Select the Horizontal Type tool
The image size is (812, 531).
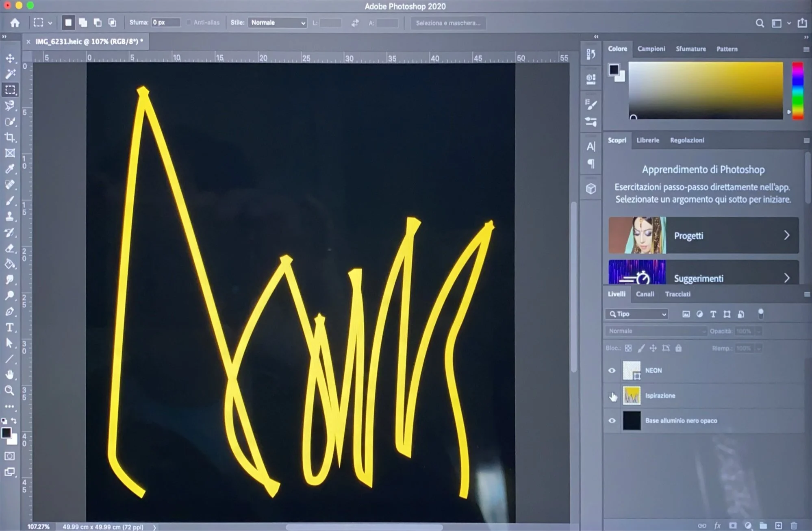click(x=10, y=327)
